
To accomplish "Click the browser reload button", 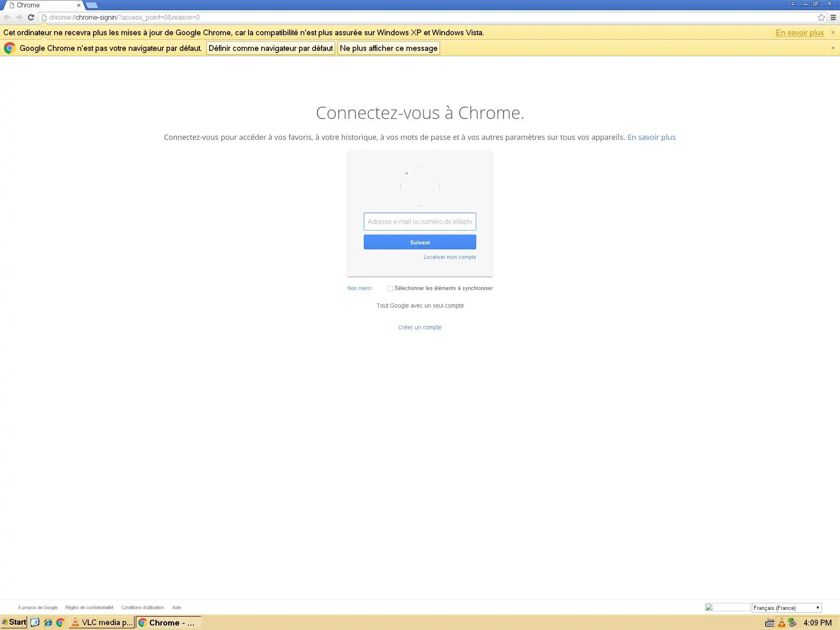I will pos(31,17).
